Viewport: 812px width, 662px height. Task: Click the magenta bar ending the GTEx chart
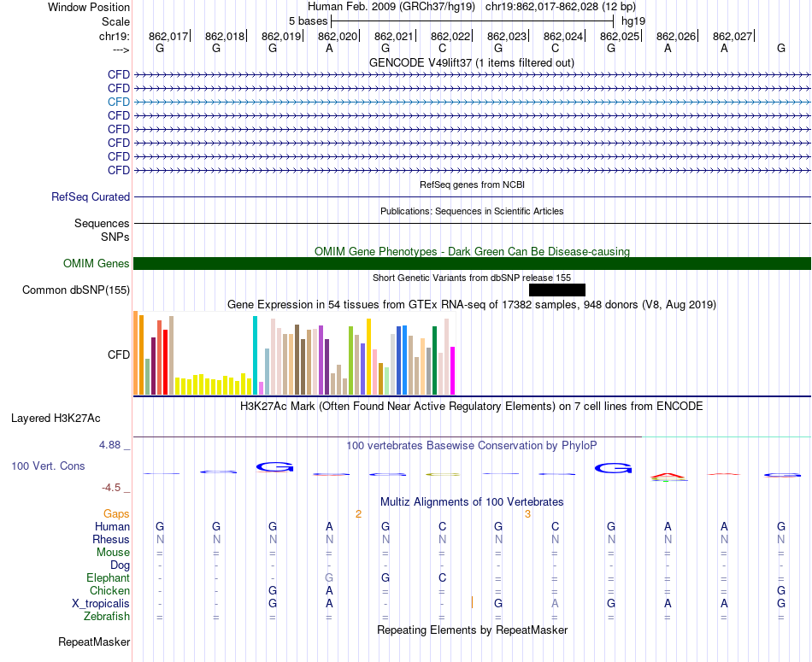coord(452,370)
